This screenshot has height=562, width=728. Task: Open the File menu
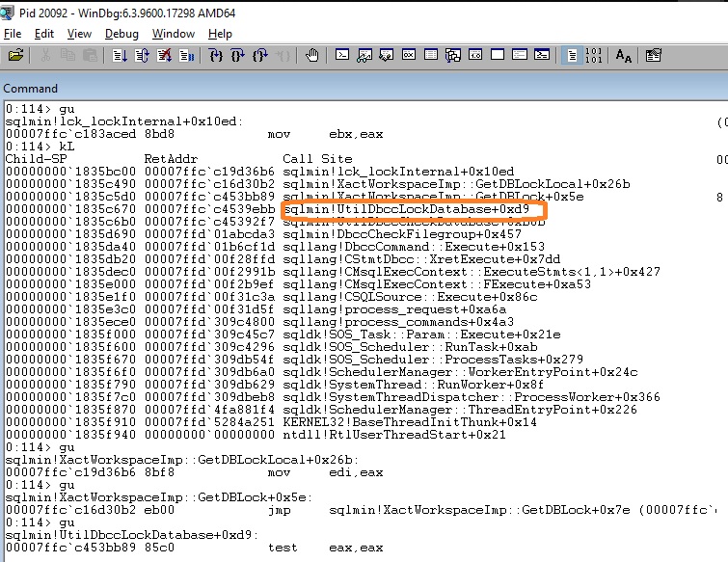(x=13, y=34)
